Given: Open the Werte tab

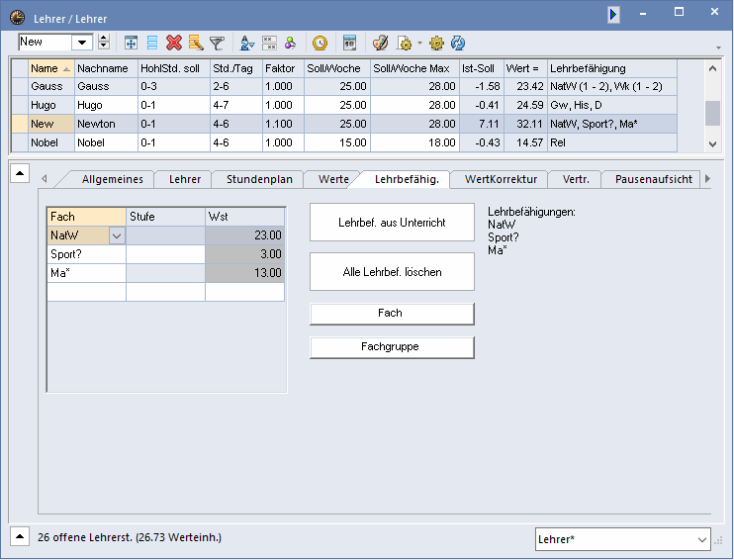Looking at the screenshot, I should [333, 179].
